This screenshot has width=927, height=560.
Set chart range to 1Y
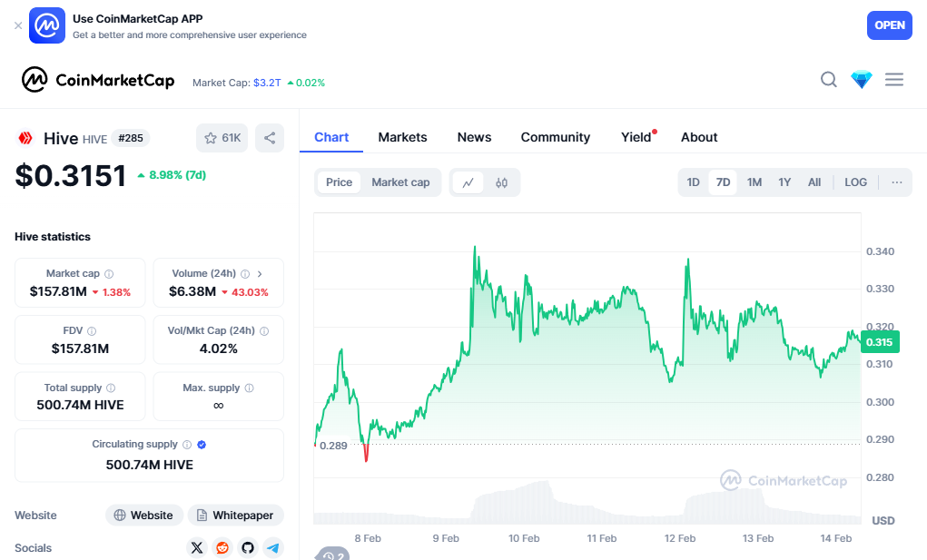784,182
